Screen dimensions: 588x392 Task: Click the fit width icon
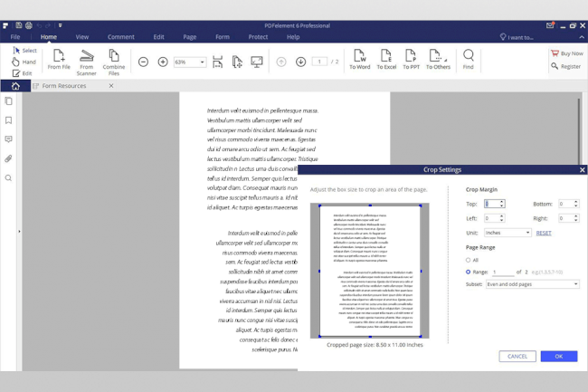coord(217,62)
